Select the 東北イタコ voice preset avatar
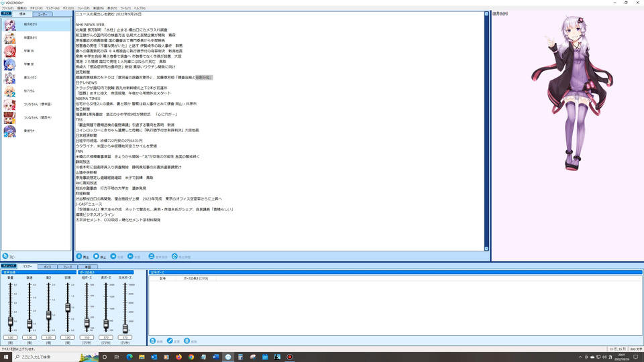This screenshot has width=644, height=362. [x=9, y=78]
